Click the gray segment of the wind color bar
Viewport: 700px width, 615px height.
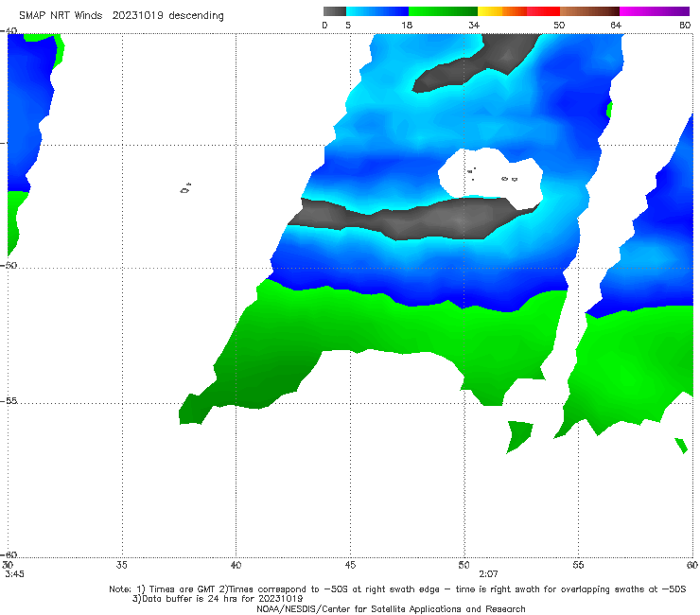pos(335,11)
